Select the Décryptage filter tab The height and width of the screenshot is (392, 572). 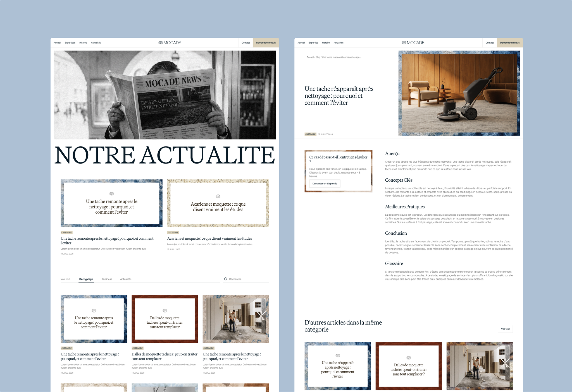(x=86, y=279)
